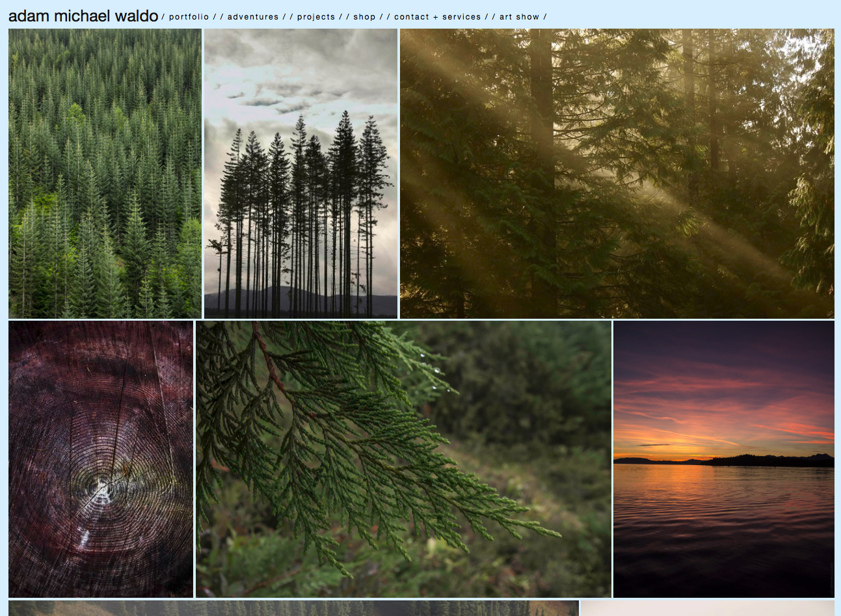Visit the shop page
Image resolution: width=841 pixels, height=616 pixels.
tap(364, 17)
